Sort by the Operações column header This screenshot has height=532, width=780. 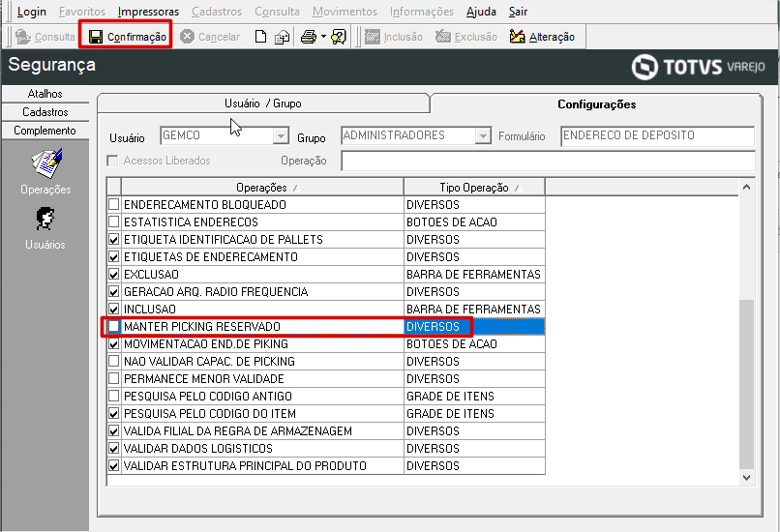(x=262, y=188)
